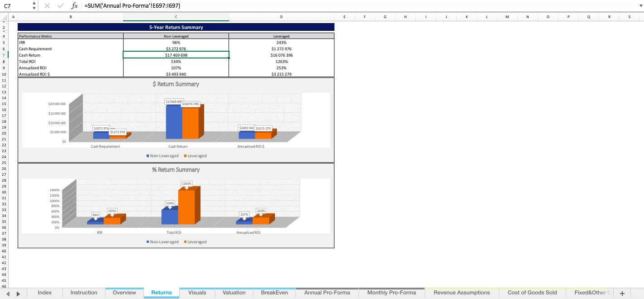Image resolution: width=644 pixels, height=299 pixels.
Task: Click the Cancel (X) icon beside formula bar
Action: coord(47,6)
